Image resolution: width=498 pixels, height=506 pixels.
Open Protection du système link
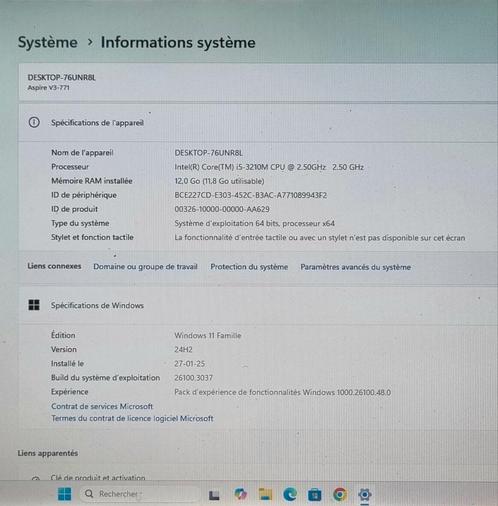tap(249, 267)
